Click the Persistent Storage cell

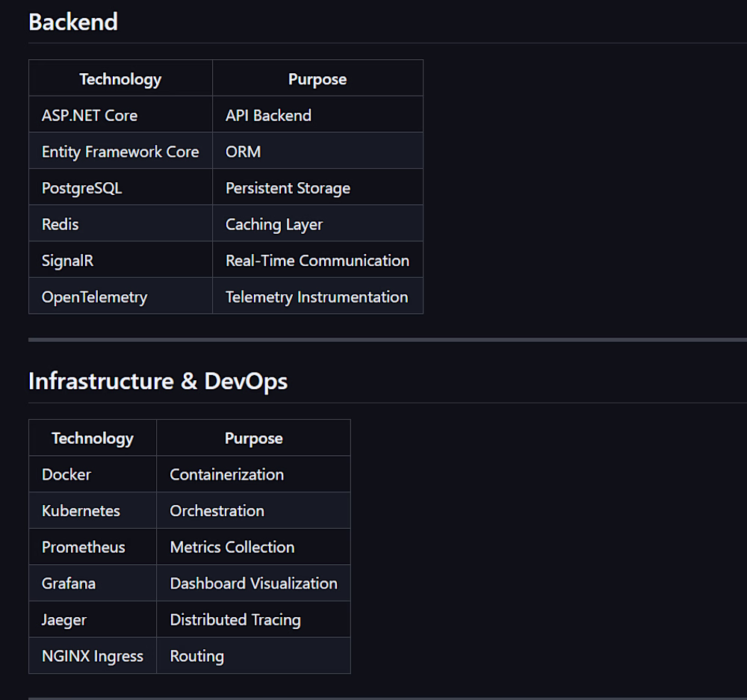317,187
